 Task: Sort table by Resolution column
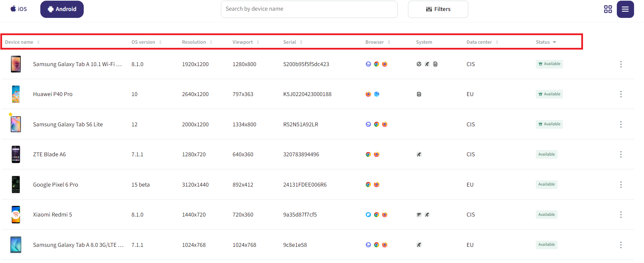(x=197, y=42)
